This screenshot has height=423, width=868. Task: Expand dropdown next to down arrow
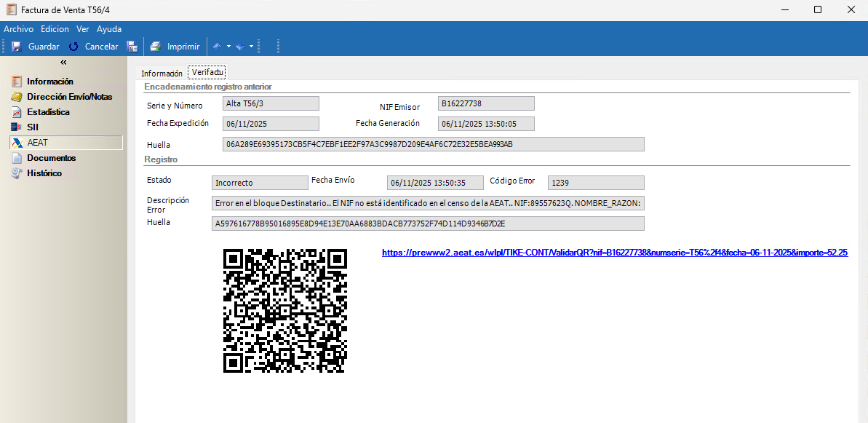pos(251,47)
